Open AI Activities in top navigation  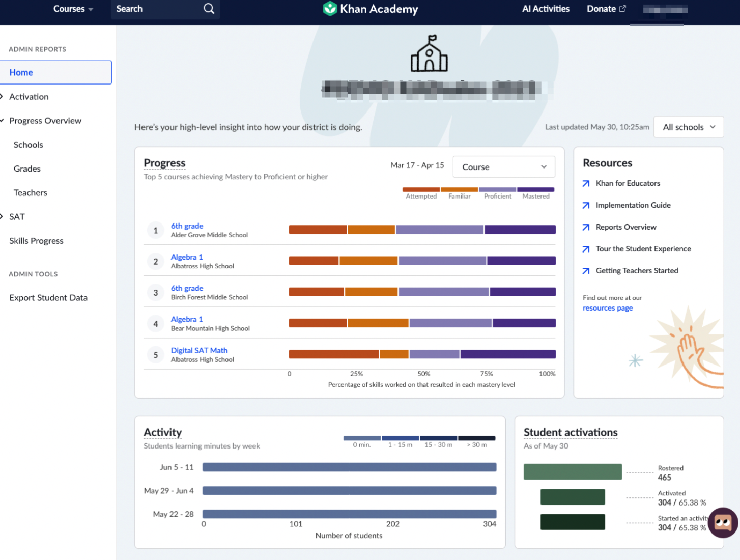pyautogui.click(x=546, y=9)
